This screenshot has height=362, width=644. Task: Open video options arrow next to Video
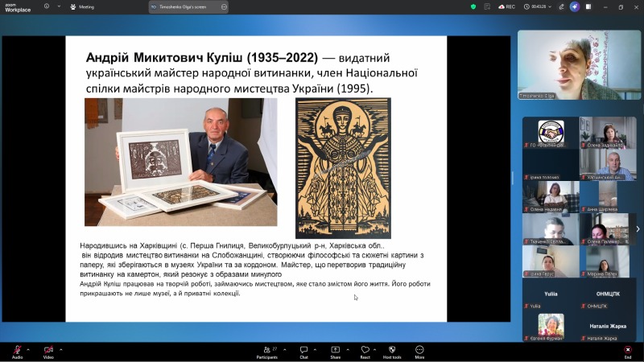click(61, 349)
